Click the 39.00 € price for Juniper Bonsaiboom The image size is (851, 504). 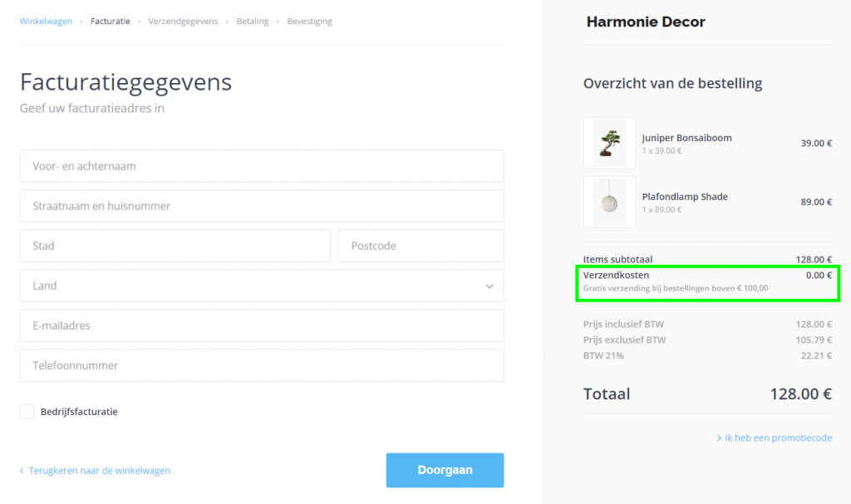point(816,143)
